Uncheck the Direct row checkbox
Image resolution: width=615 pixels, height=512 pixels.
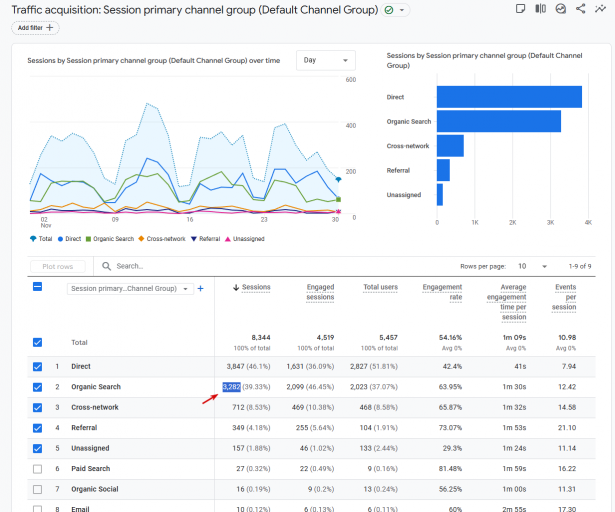click(x=38, y=366)
